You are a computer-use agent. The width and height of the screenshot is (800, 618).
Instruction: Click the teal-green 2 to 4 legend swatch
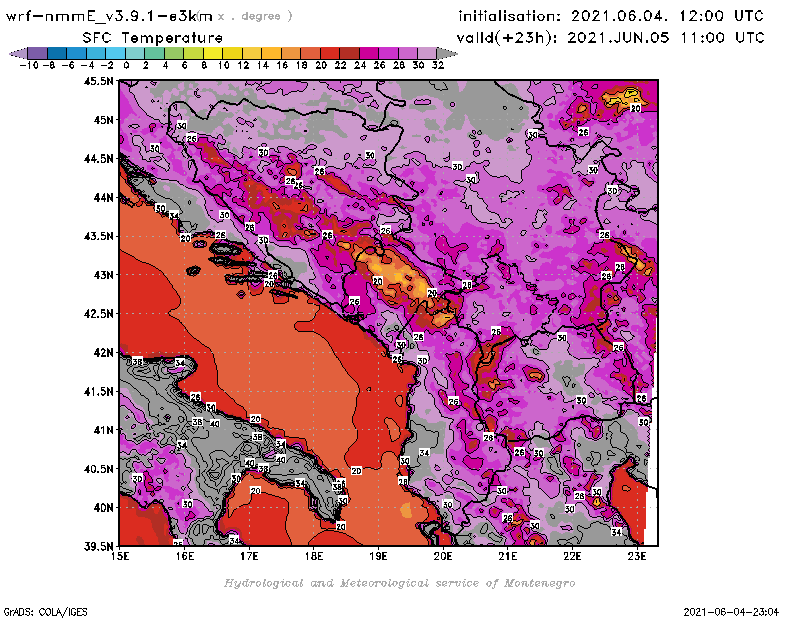[155, 53]
